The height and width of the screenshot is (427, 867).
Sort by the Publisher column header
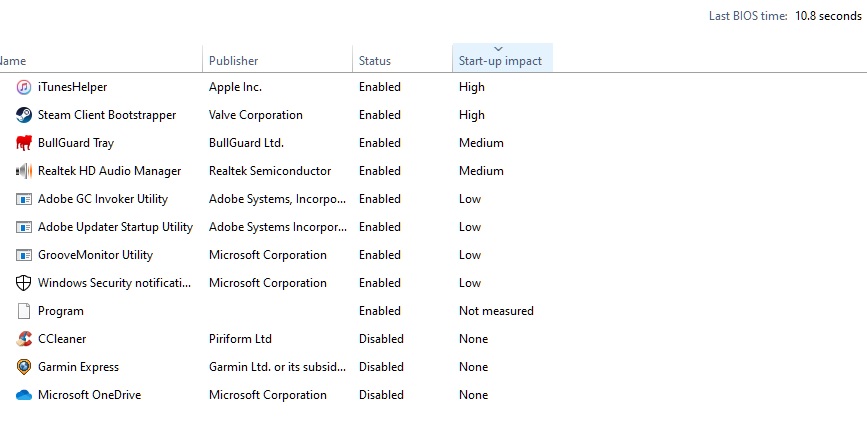[x=278, y=58]
